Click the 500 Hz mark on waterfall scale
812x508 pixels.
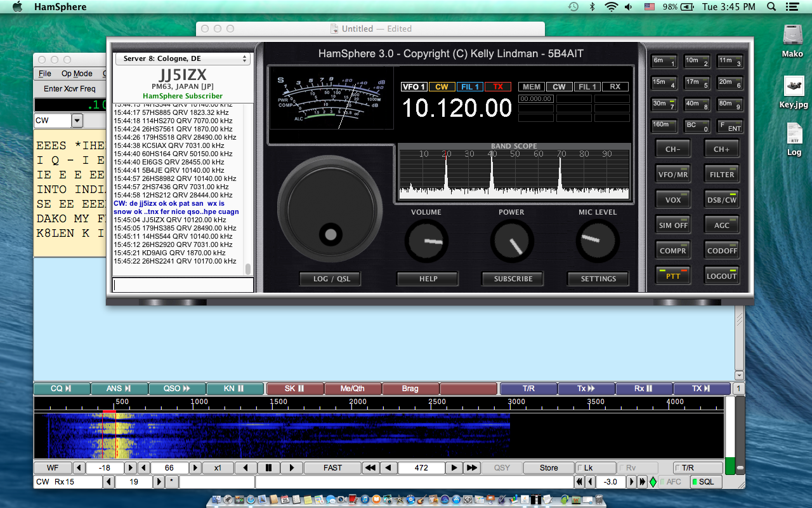[122, 402]
